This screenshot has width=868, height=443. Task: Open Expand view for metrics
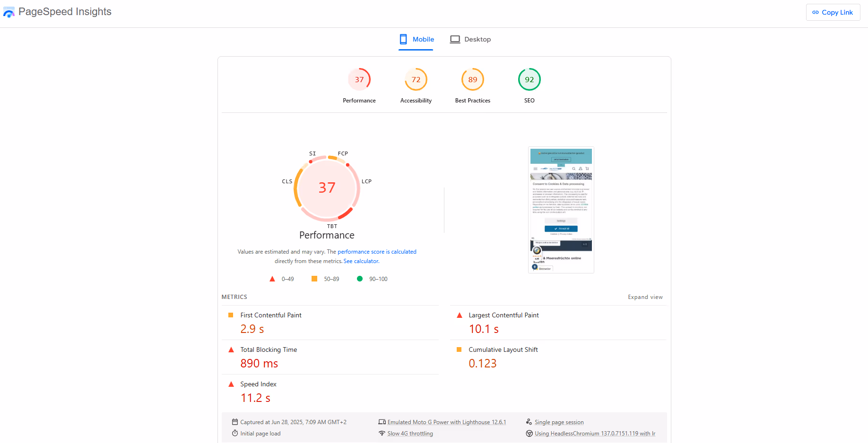pyautogui.click(x=645, y=297)
